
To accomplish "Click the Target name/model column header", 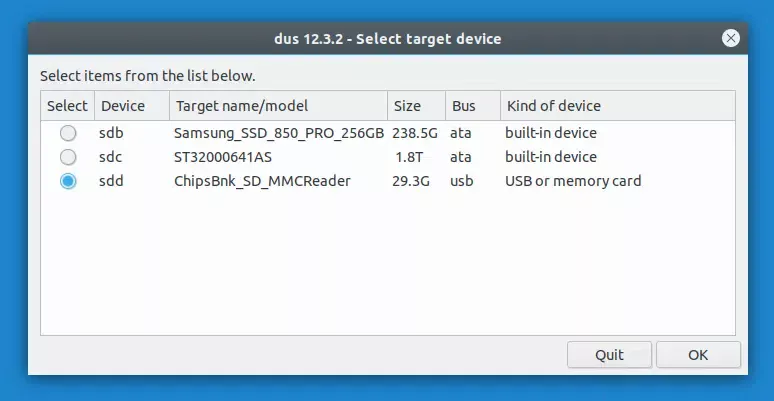I will 242,106.
